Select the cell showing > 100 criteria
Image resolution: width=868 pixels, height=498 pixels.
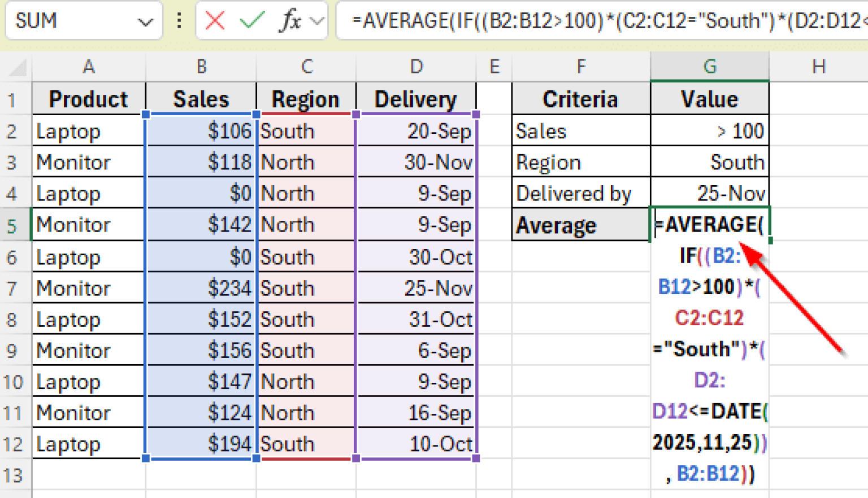[x=710, y=131]
